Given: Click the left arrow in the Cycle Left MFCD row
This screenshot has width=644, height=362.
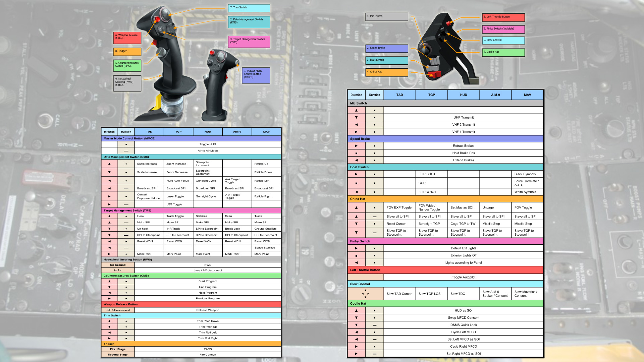Looking at the screenshot, I should coord(356,332).
